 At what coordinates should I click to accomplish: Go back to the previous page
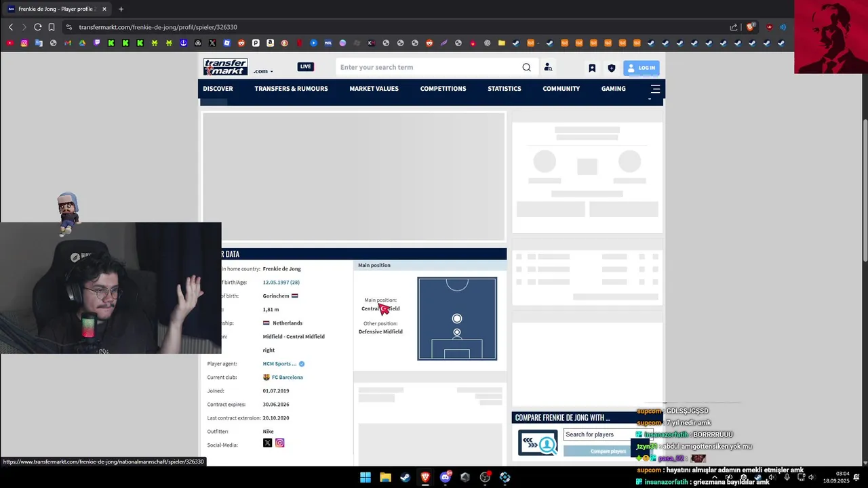pyautogui.click(x=10, y=27)
